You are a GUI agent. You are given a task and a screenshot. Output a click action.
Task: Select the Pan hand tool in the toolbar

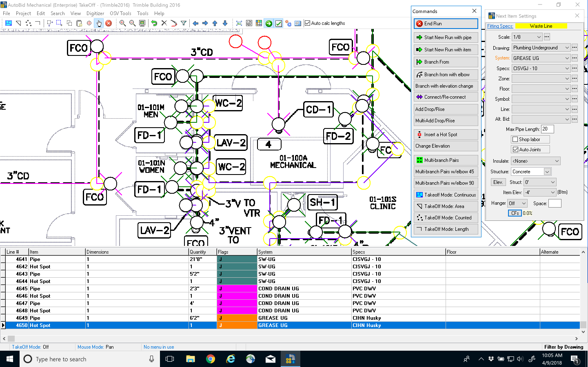(98, 23)
